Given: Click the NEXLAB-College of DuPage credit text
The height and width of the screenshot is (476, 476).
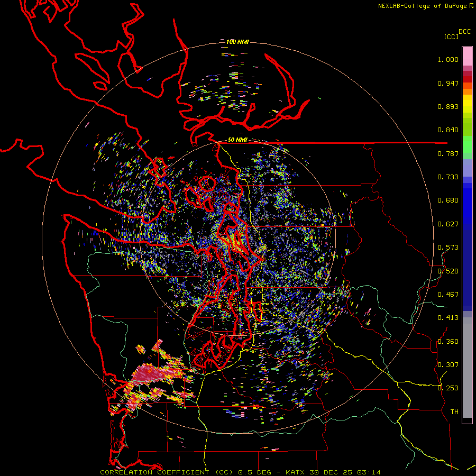Looking at the screenshot, I should pyautogui.click(x=426, y=6).
